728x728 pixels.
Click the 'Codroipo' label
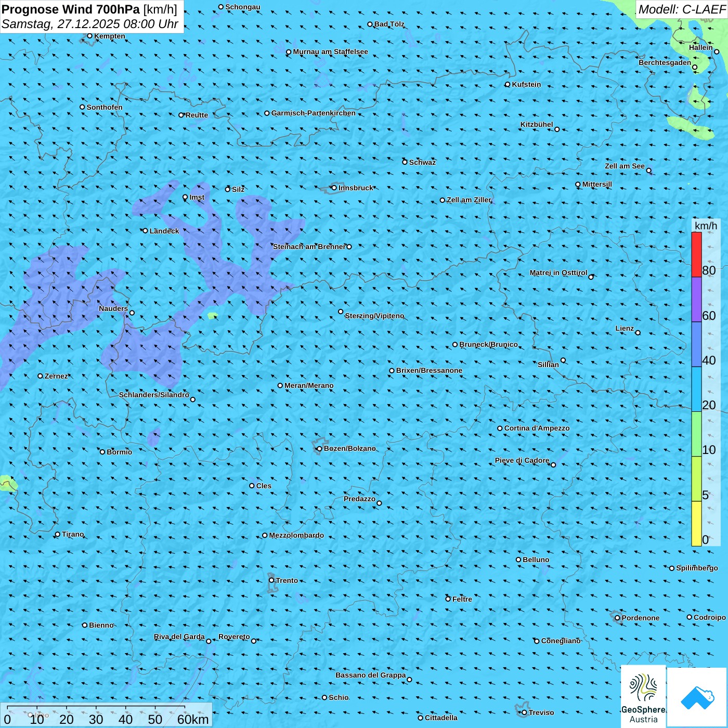pyautogui.click(x=709, y=617)
